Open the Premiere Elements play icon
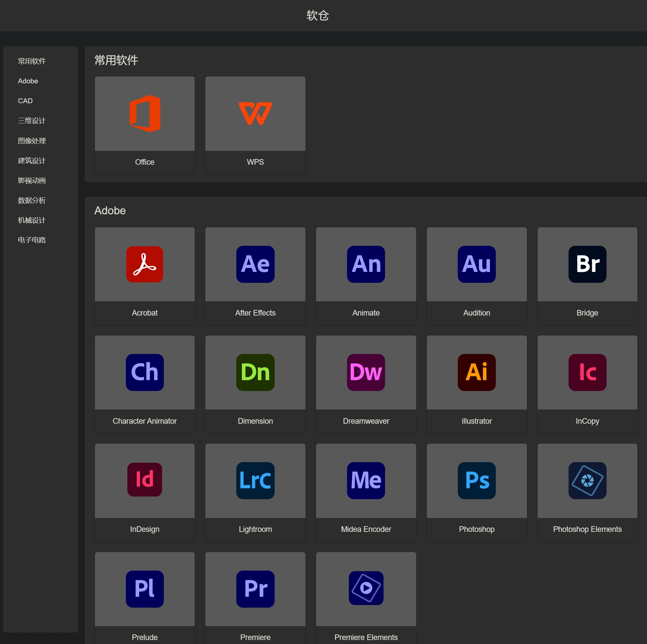 (366, 588)
